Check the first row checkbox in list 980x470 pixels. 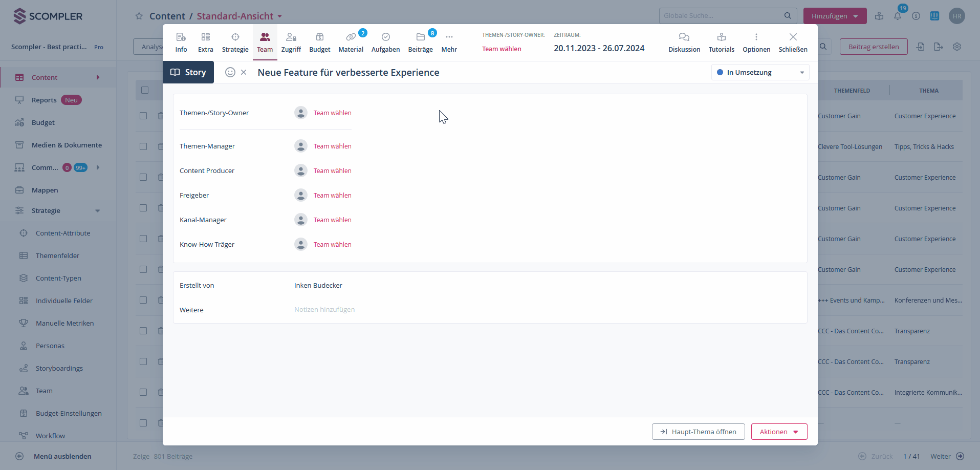144,116
